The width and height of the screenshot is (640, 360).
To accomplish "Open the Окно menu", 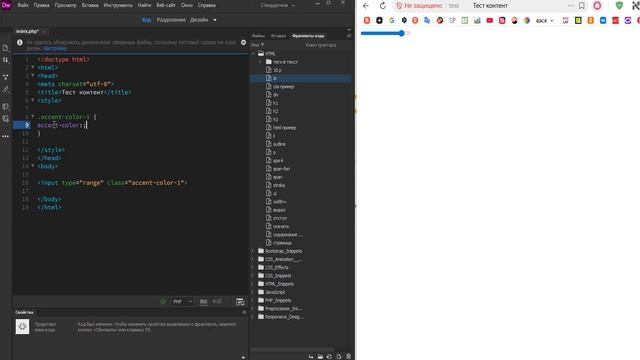I will pyautogui.click(x=187, y=5).
